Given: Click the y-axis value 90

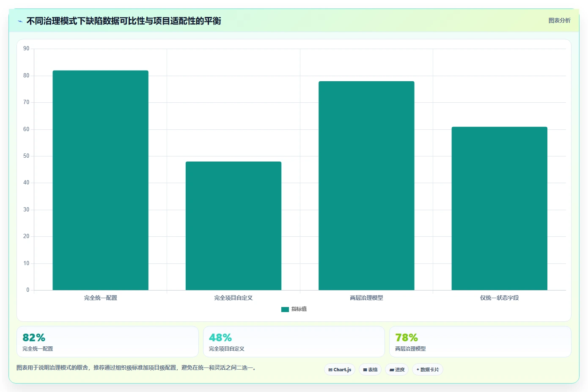Looking at the screenshot, I should pyautogui.click(x=26, y=49).
